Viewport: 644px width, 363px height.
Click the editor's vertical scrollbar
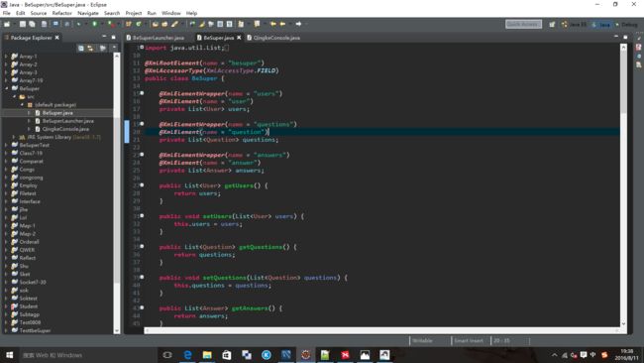point(623,185)
